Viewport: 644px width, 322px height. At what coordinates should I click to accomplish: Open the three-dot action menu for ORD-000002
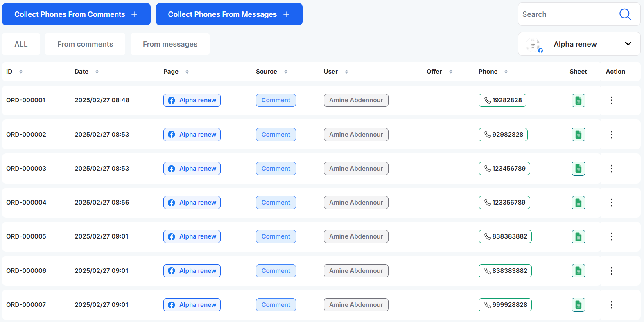tap(611, 135)
